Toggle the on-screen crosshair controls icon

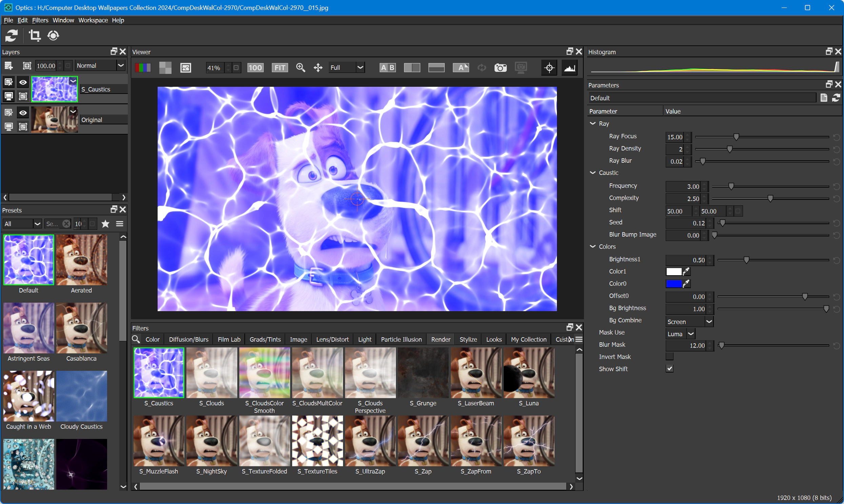coord(549,67)
